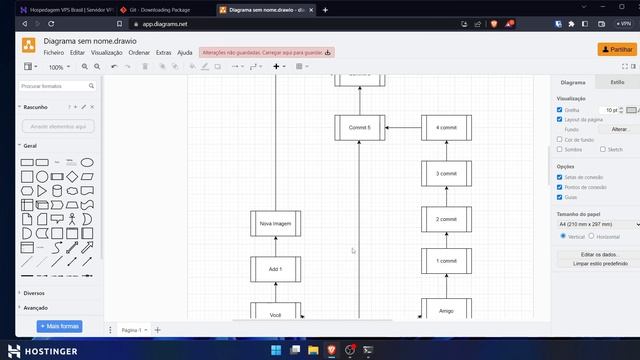Open the Extras menu
The image size is (640, 360).
pos(163,53)
